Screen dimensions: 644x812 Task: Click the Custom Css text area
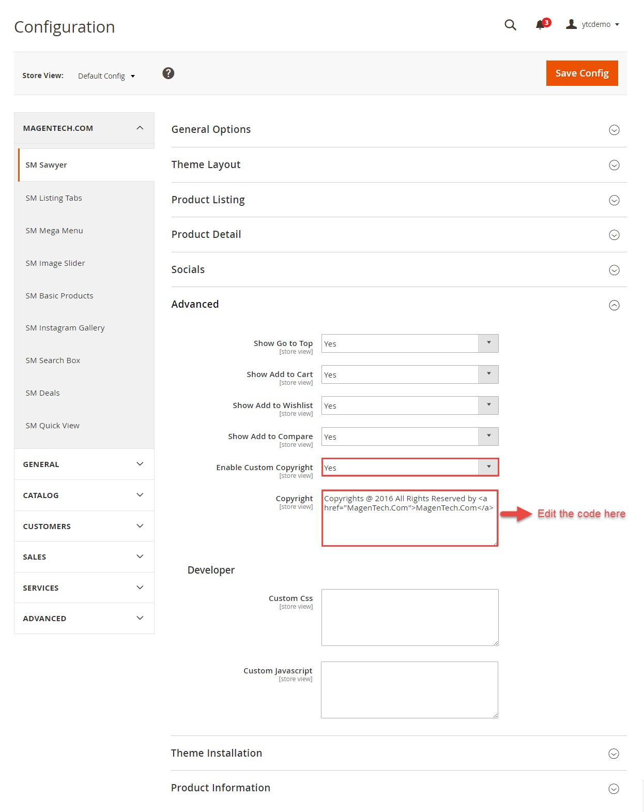[x=410, y=618]
